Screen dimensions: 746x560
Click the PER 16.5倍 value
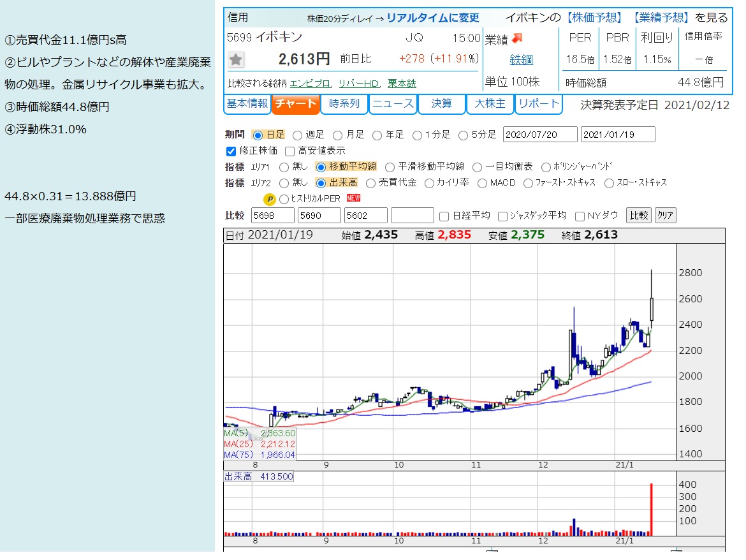pos(580,60)
